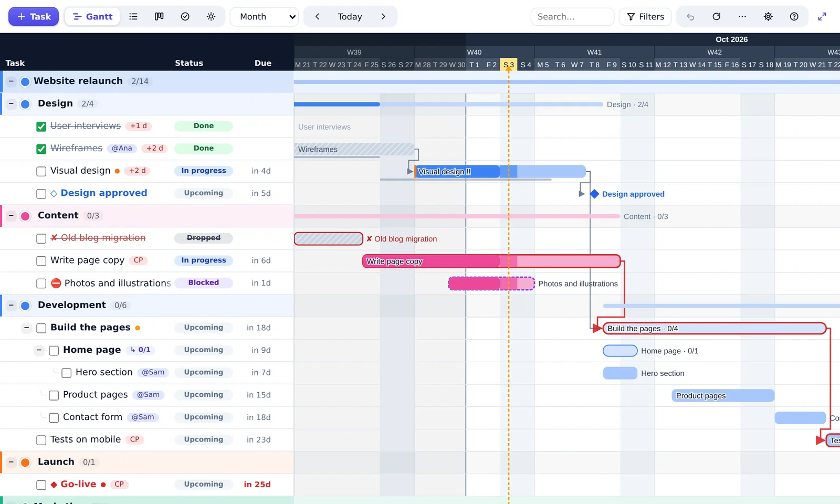Sort by the Task column header
Screen dimensions: 840x504
pos(15,63)
